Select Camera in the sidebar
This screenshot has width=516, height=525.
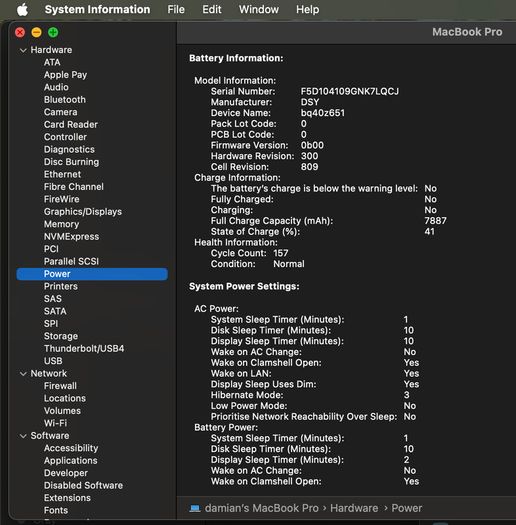[61, 112]
